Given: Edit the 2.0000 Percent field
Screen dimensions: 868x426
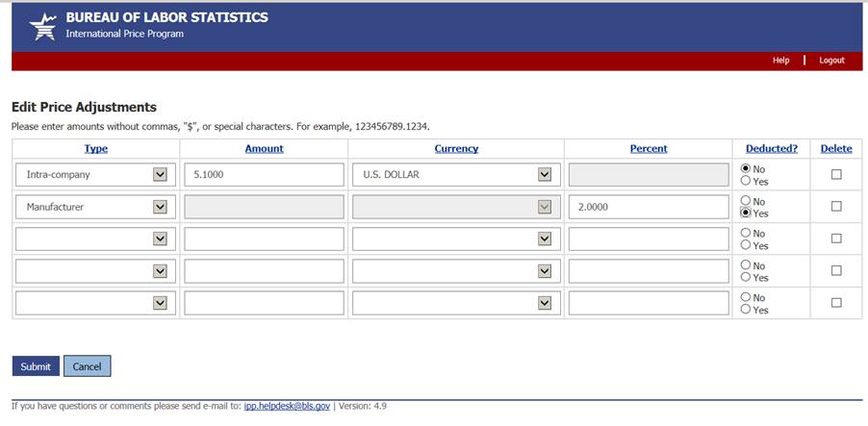Looking at the screenshot, I should pos(649,207).
